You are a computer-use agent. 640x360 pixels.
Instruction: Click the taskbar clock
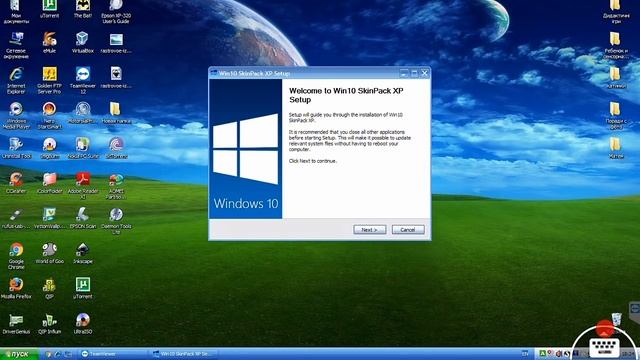[629, 354]
